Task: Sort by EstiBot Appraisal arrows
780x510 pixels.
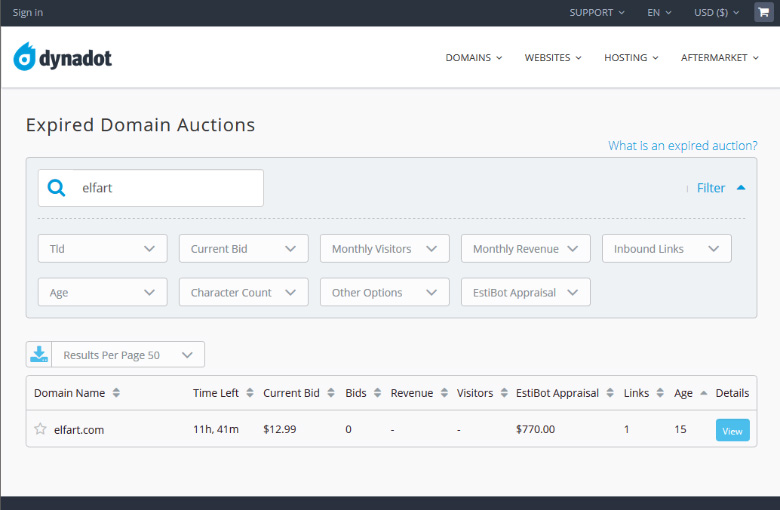Action: click(x=610, y=393)
